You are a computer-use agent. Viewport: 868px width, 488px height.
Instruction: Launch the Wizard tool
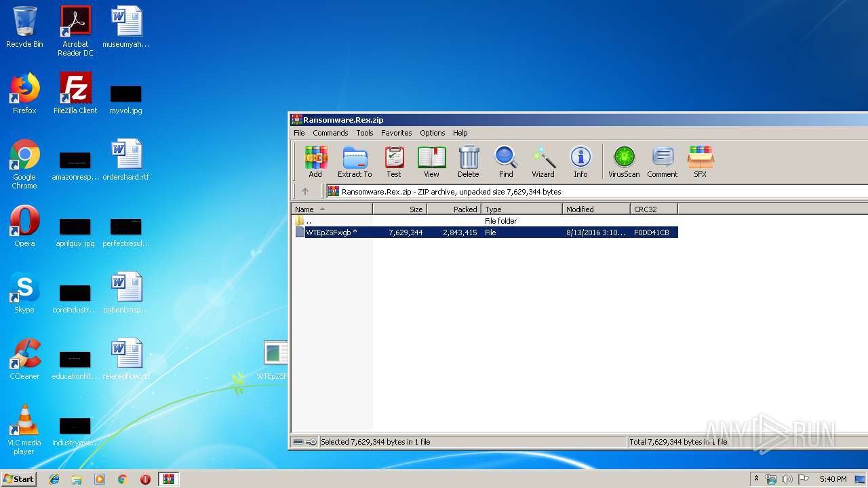543,162
